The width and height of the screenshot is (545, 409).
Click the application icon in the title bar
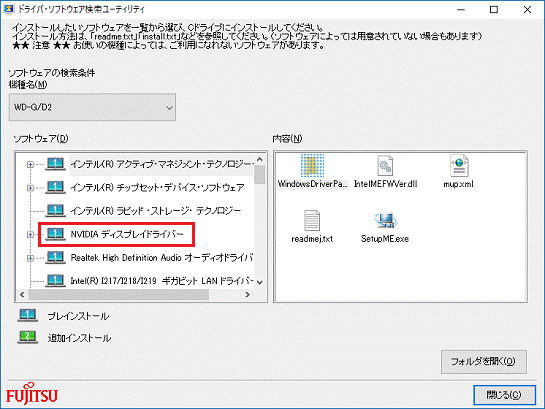(9, 9)
